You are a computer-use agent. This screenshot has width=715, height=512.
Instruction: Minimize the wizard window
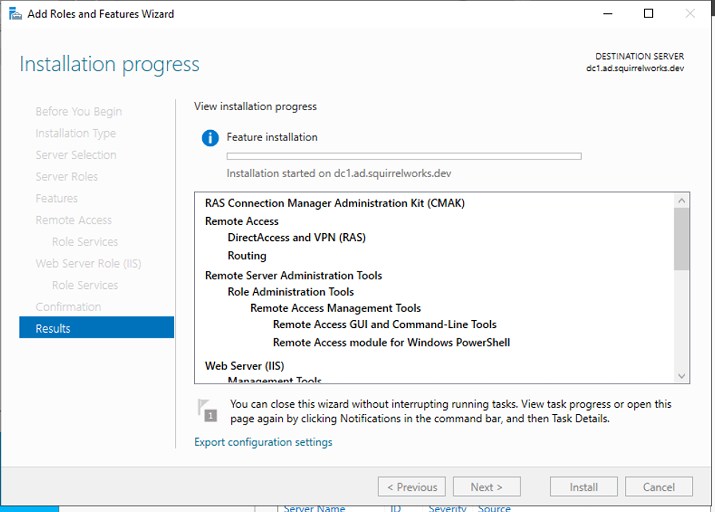(x=605, y=14)
